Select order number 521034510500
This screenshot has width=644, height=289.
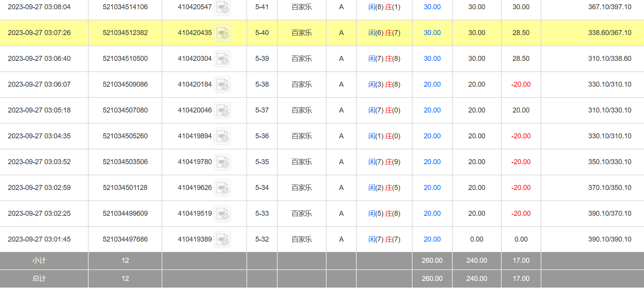pyautogui.click(x=125, y=59)
